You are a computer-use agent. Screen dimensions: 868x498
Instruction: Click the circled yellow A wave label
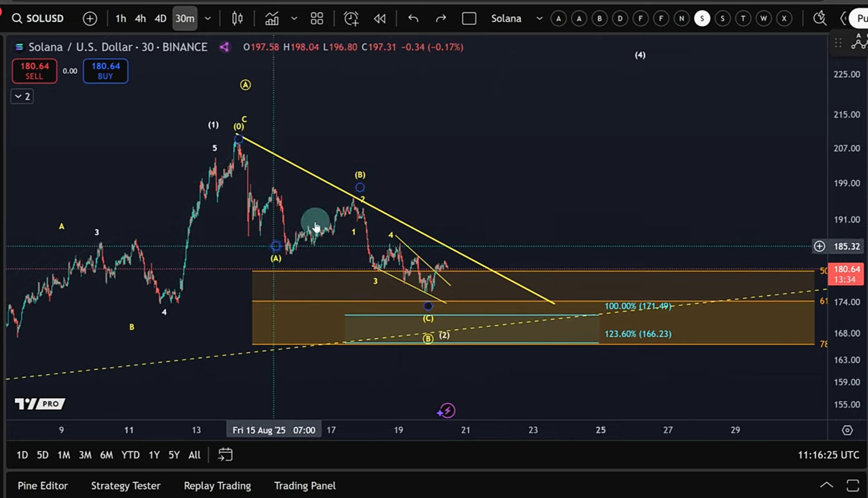[x=246, y=85]
